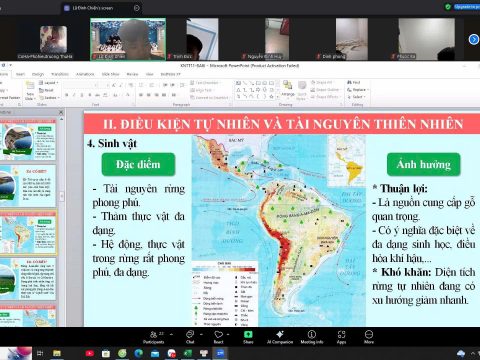Open File Explorer from the taskbar
Screen dimensions: 480x360
pos(57,353)
